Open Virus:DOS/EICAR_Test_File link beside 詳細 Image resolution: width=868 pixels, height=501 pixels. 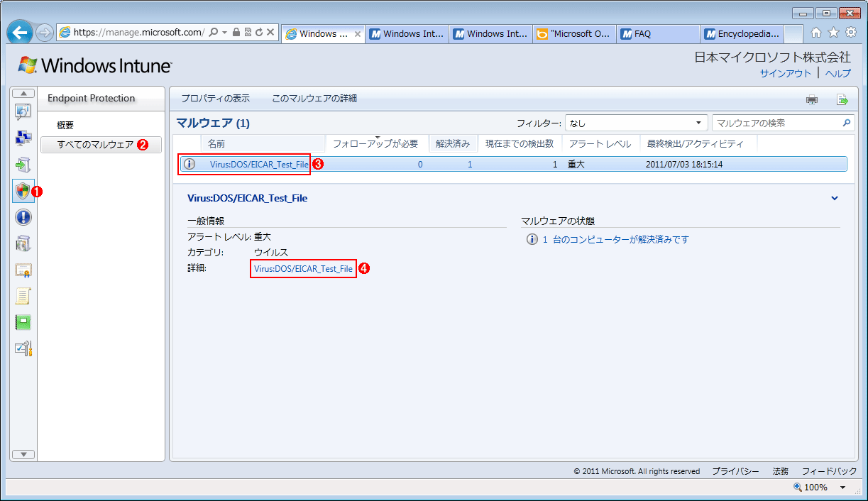pyautogui.click(x=303, y=269)
